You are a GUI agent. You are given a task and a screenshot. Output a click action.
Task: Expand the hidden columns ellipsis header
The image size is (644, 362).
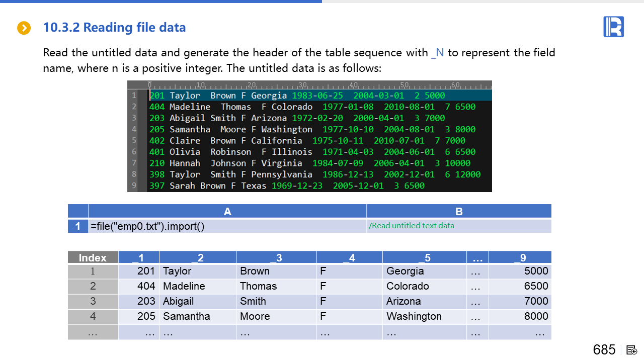pos(477,257)
